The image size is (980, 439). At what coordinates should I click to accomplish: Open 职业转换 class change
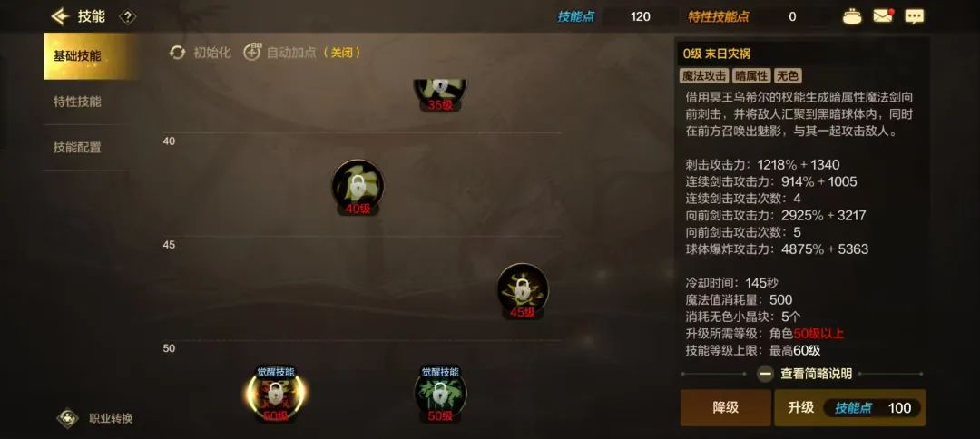tap(95, 418)
